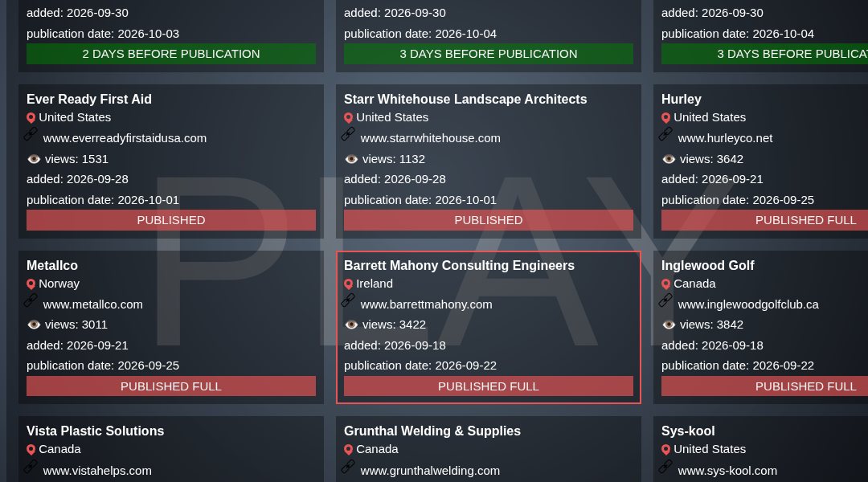
Task: Click the 2 DAYS BEFORE PUBLICATION banner
Action: tap(171, 54)
